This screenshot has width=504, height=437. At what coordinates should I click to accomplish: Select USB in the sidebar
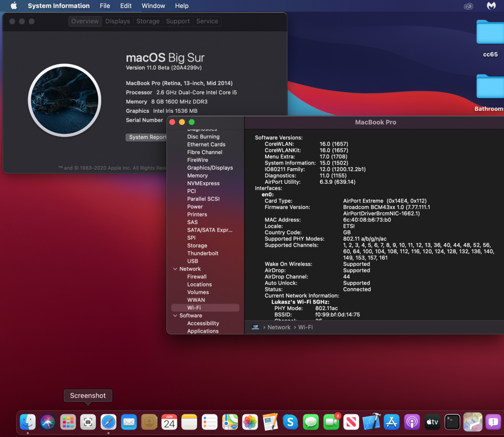(193, 261)
